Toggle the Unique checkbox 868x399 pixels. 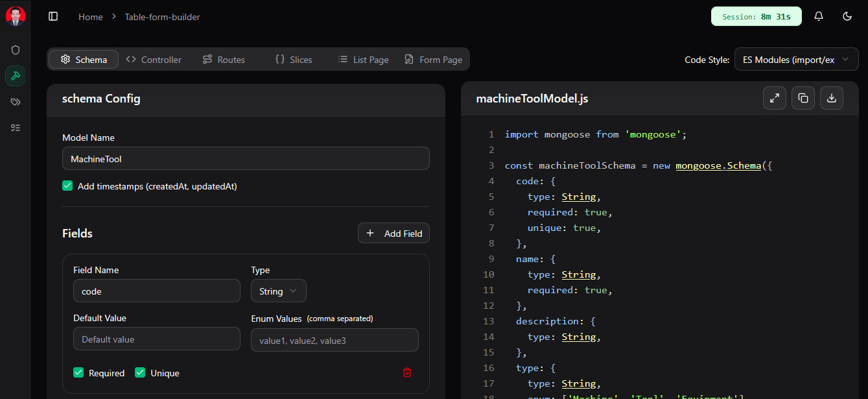[x=140, y=372]
